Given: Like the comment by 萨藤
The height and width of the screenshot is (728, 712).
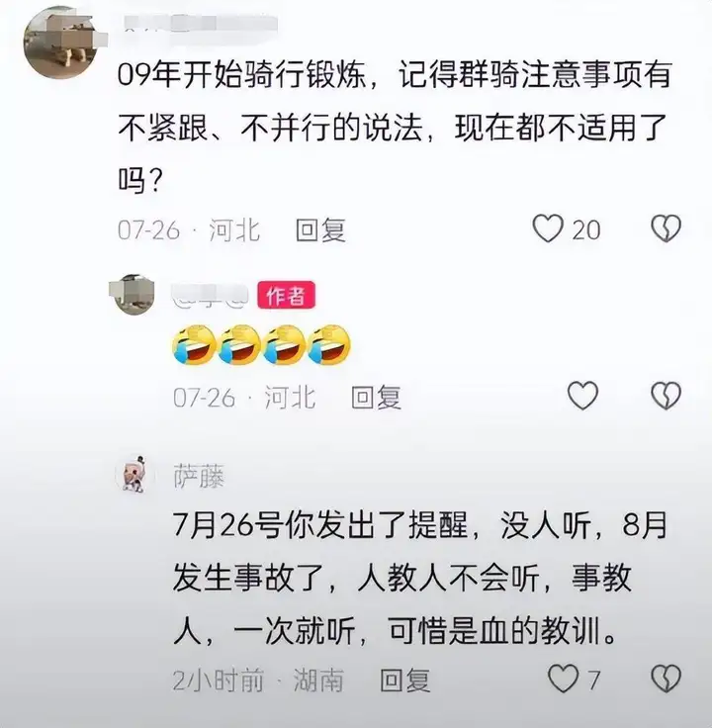Looking at the screenshot, I should pos(564,679).
